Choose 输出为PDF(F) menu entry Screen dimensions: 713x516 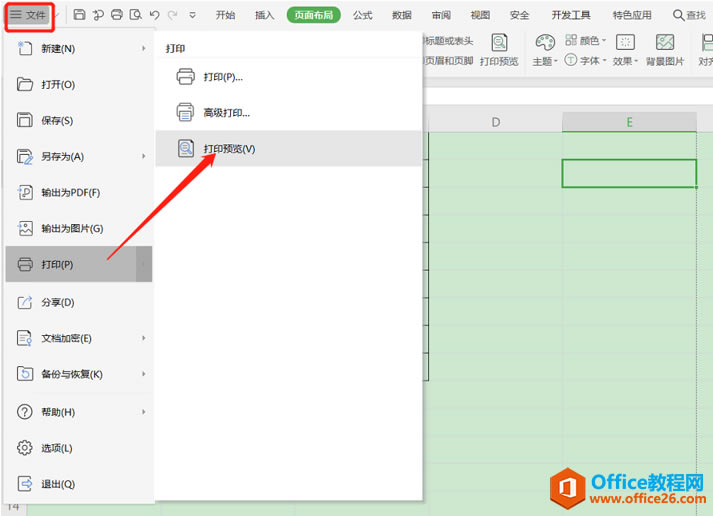79,193
